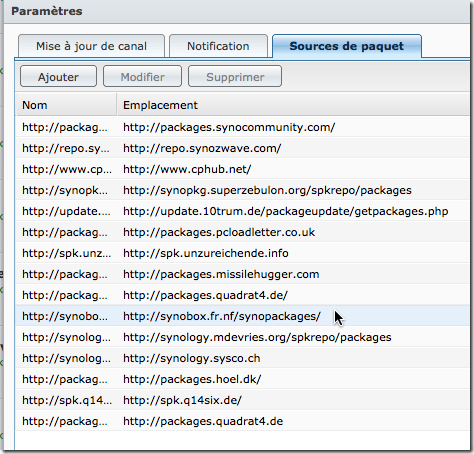The height and width of the screenshot is (454, 474).
Task: Switch to the Mise à jour de canal tab
Action: tap(91, 46)
